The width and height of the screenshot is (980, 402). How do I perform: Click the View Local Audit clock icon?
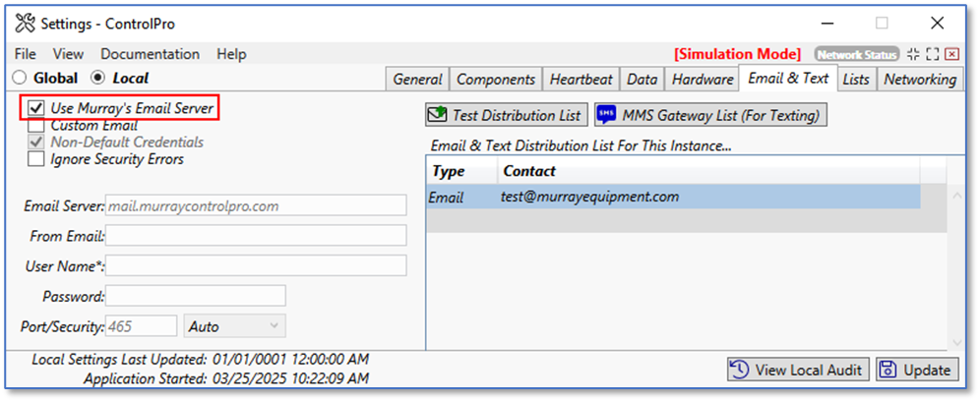pyautogui.click(x=739, y=370)
